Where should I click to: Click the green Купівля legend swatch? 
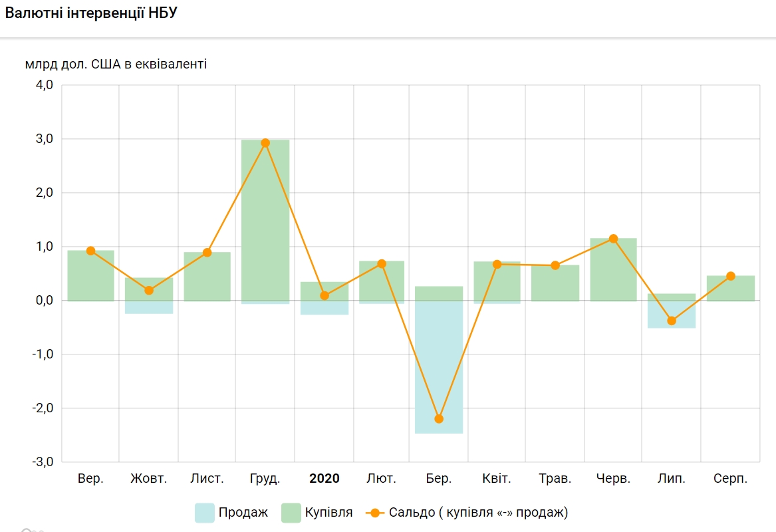tap(291, 513)
